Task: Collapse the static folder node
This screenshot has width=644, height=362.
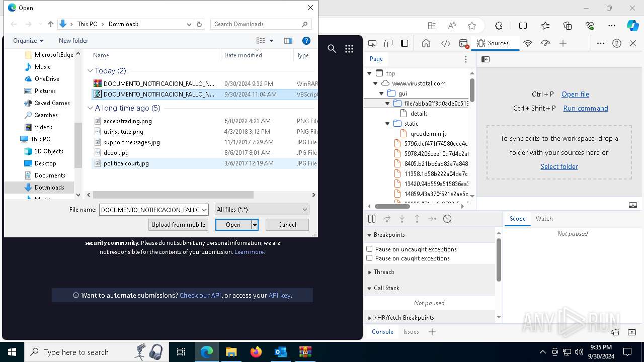Action: click(x=387, y=124)
